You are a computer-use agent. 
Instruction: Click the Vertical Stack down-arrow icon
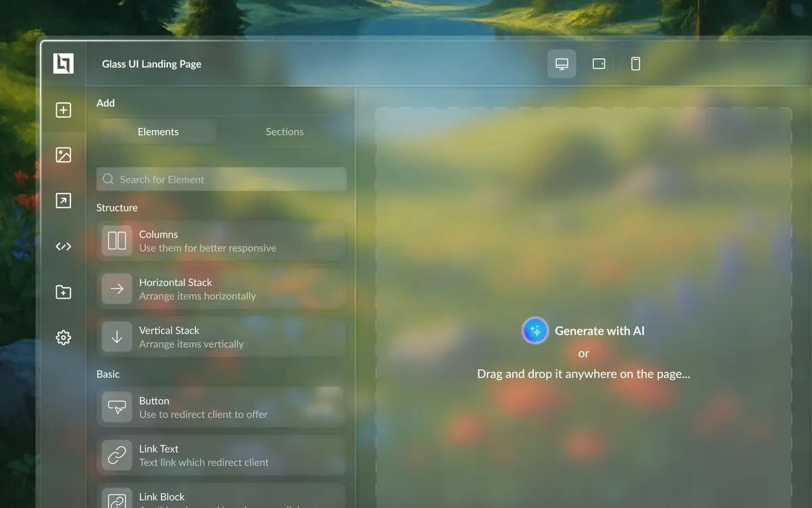click(117, 337)
